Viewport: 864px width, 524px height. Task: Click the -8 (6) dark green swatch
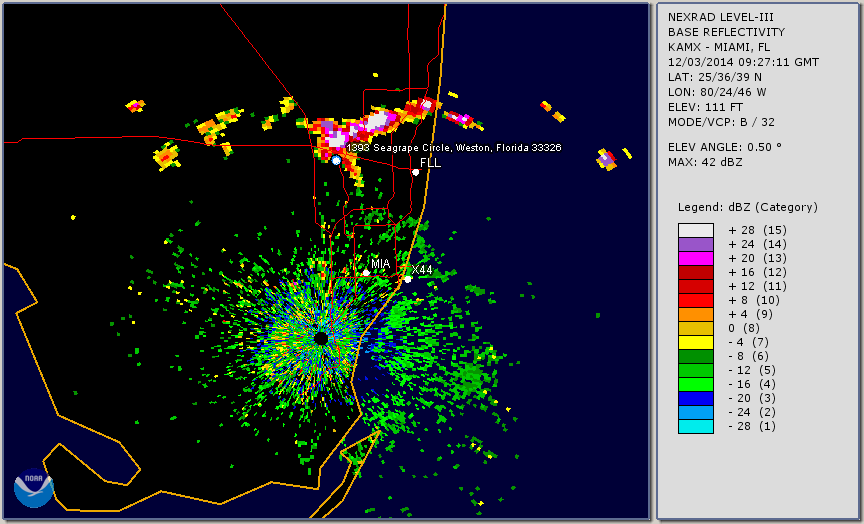click(696, 356)
